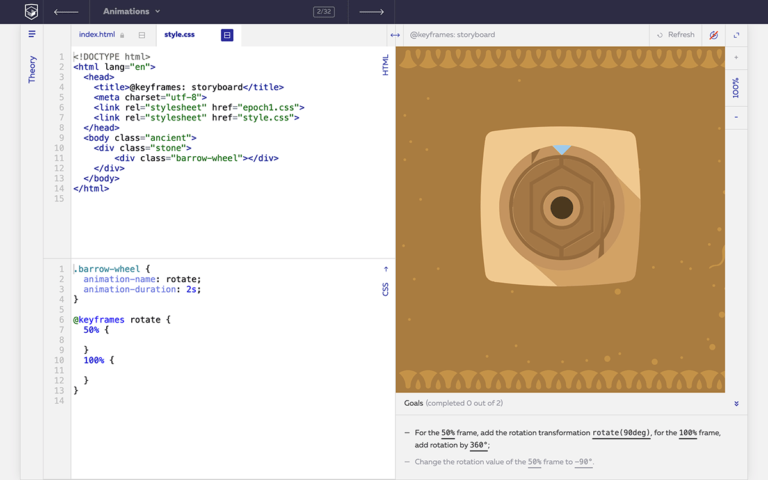The width and height of the screenshot is (768, 480).
Task: Open the Animations chapter dropdown
Action: (131, 12)
